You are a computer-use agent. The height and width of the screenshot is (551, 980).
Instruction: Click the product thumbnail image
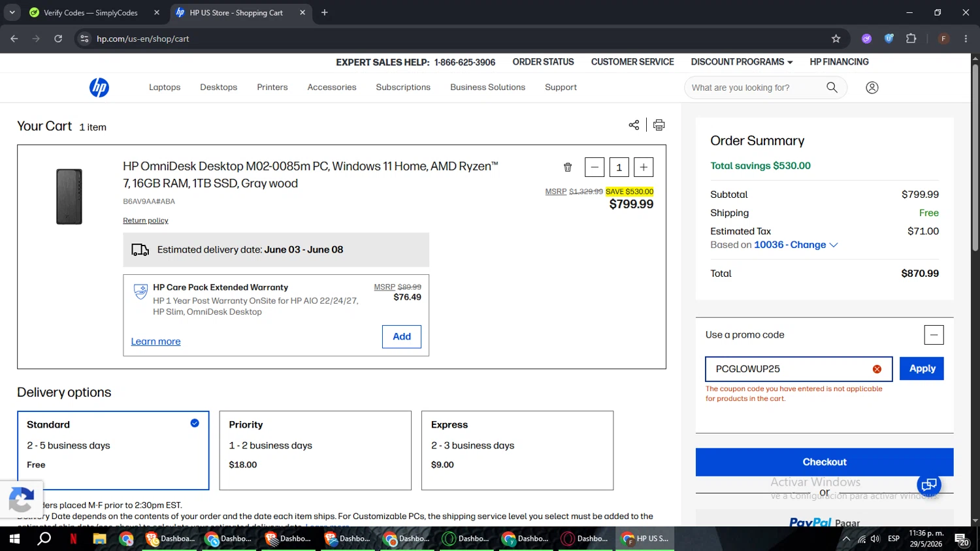click(69, 197)
